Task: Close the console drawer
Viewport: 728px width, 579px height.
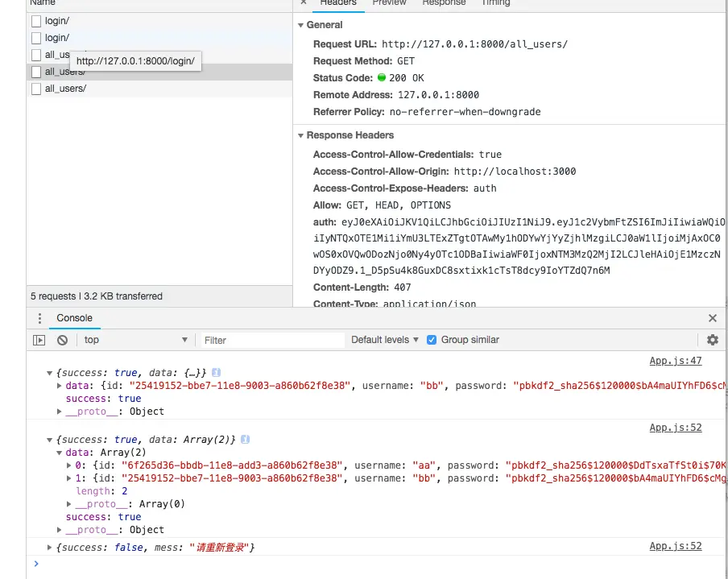Action: click(x=713, y=318)
